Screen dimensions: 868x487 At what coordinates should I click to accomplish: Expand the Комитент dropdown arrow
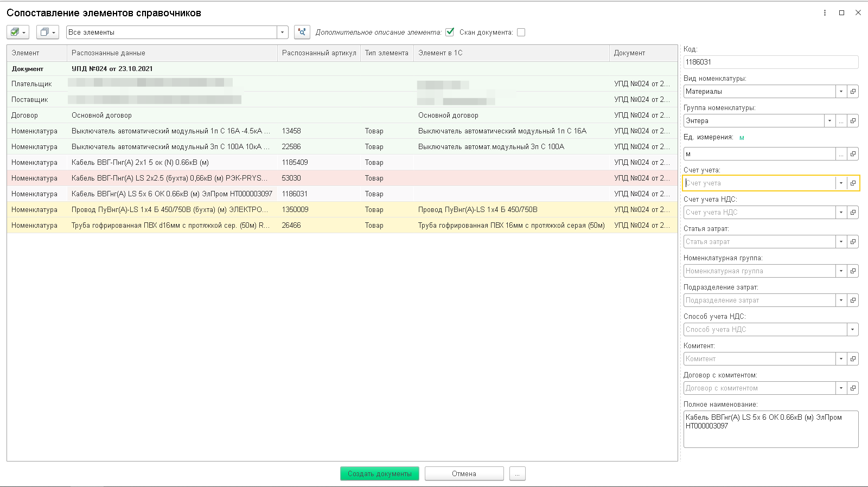point(841,359)
